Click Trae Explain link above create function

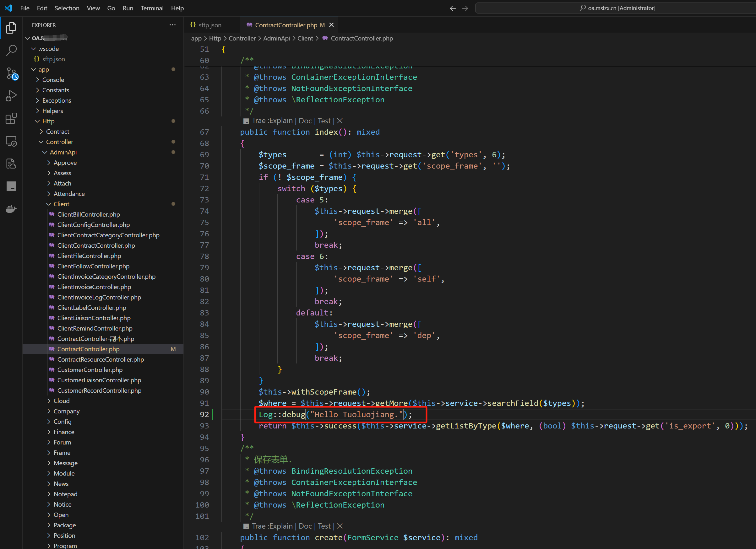click(x=272, y=526)
